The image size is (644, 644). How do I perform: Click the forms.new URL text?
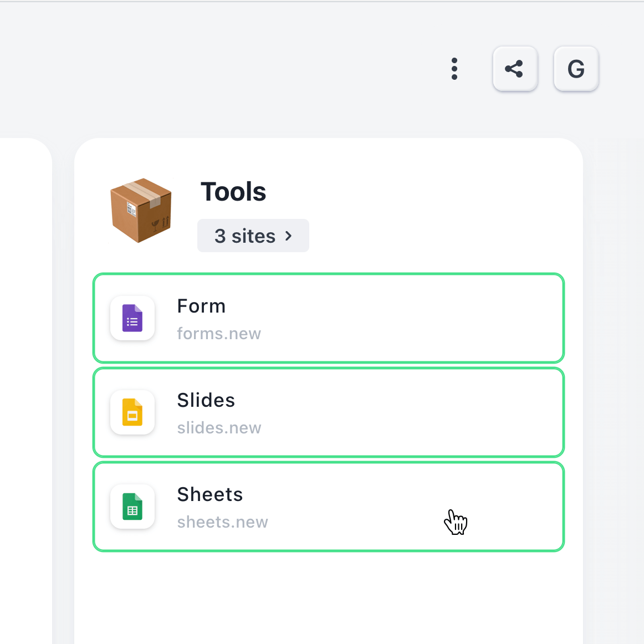(219, 334)
